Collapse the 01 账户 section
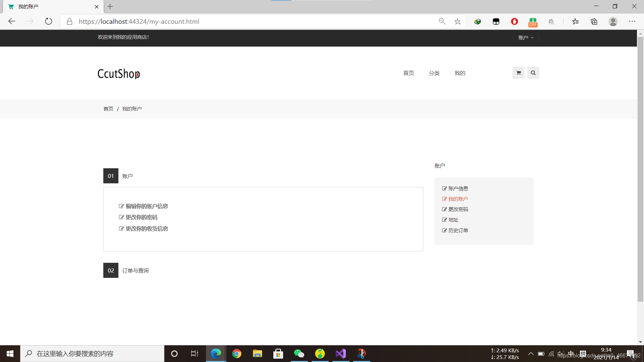The width and height of the screenshot is (644, 362). point(127,176)
